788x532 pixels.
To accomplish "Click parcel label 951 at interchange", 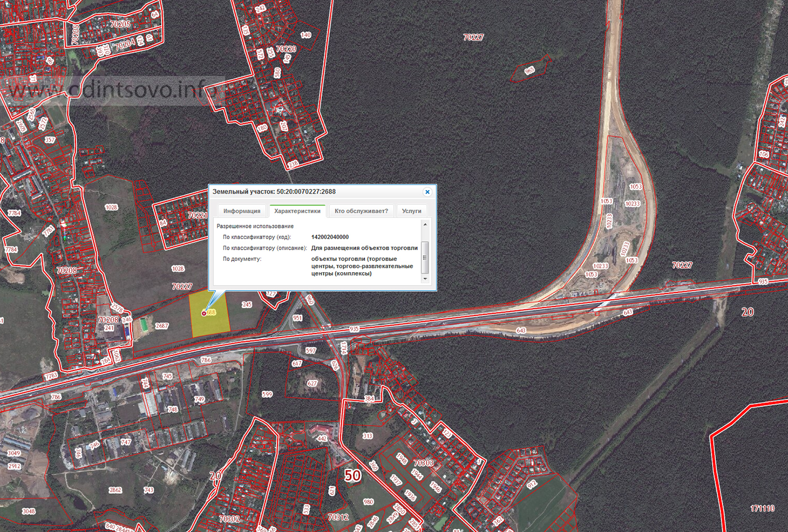I will click(x=297, y=318).
